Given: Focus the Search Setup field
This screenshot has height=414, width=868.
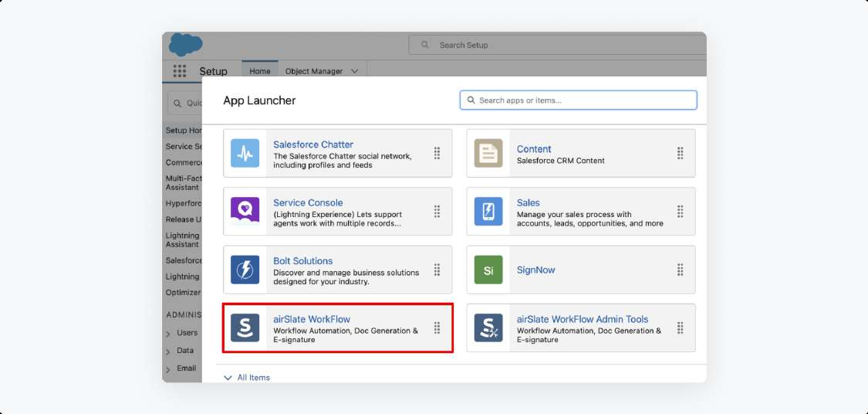Looking at the screenshot, I should [x=557, y=45].
